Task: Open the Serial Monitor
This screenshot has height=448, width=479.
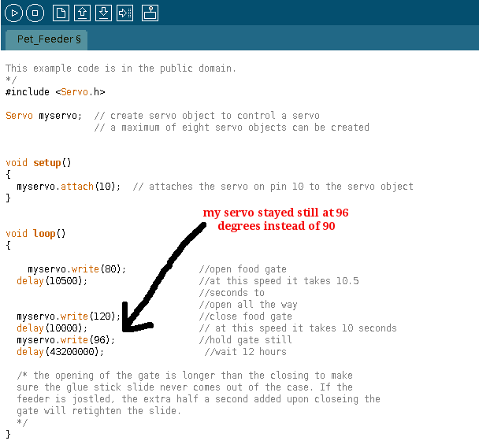Action: coord(150,13)
